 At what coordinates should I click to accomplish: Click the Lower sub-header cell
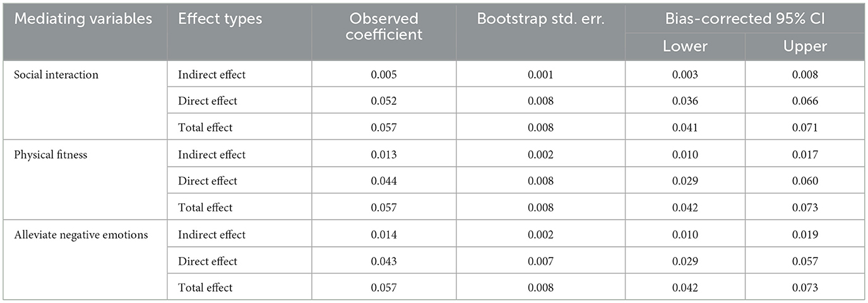tap(685, 46)
